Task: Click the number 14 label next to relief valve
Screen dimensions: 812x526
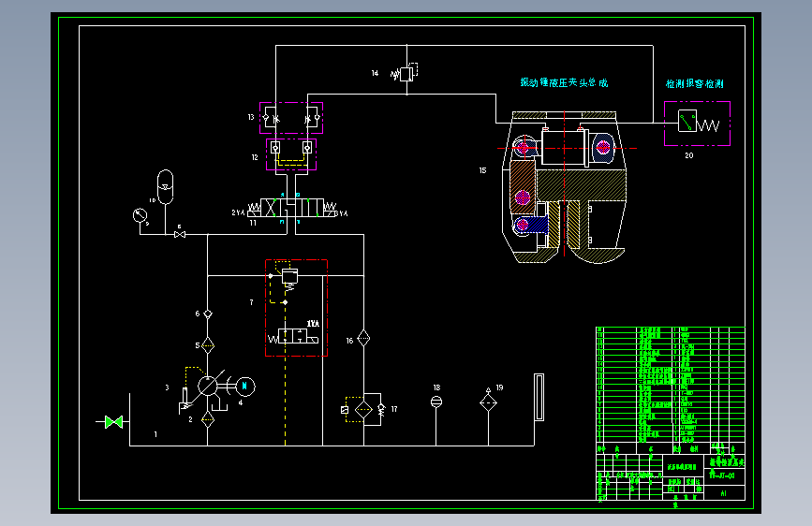Action: [375, 73]
